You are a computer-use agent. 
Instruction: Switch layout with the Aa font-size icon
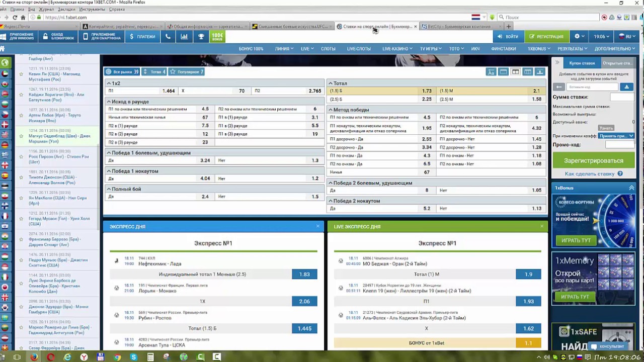(x=491, y=72)
